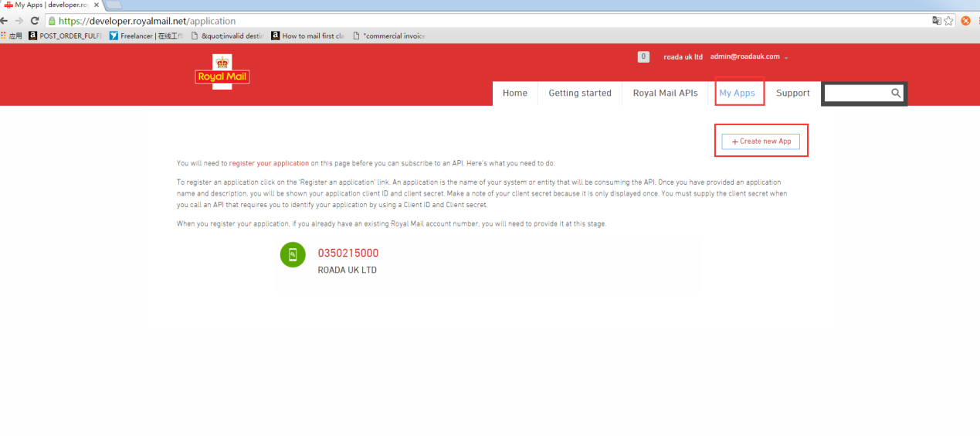
Task: Click the Create new App button
Action: point(761,141)
